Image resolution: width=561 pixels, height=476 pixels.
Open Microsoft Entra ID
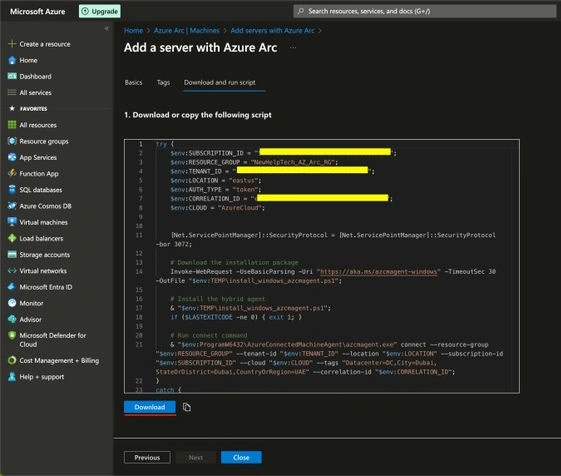[x=40, y=287]
